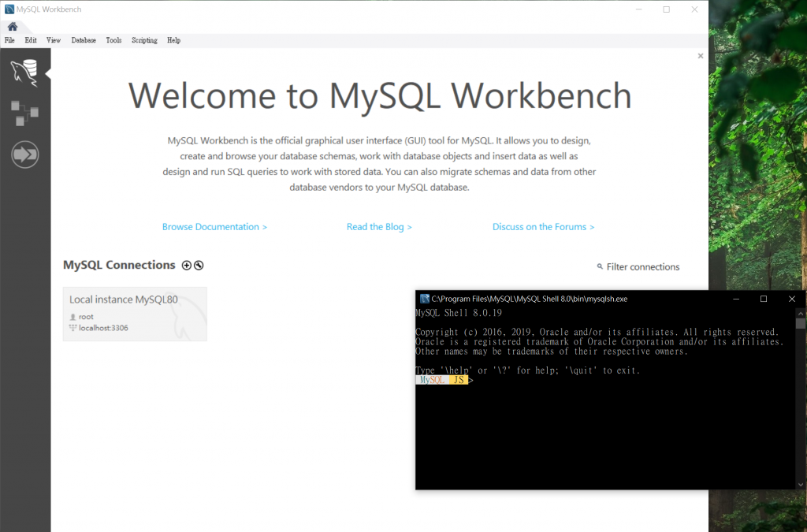Maximize the MySQL Workbench window
This screenshot has width=807, height=532.
point(667,9)
